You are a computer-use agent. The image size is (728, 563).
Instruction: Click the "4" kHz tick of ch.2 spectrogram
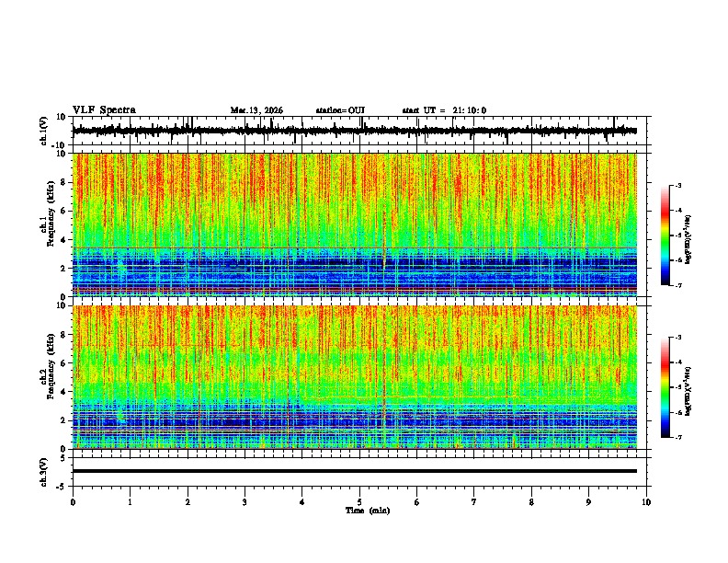pos(63,392)
